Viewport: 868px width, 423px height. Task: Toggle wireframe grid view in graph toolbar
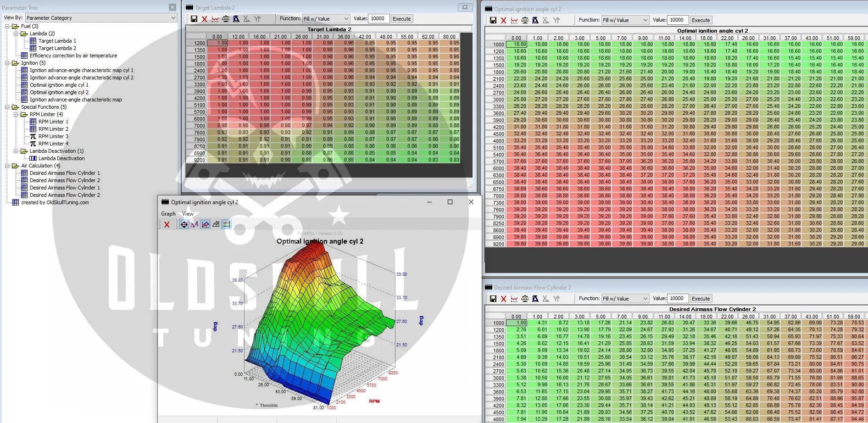tap(216, 224)
